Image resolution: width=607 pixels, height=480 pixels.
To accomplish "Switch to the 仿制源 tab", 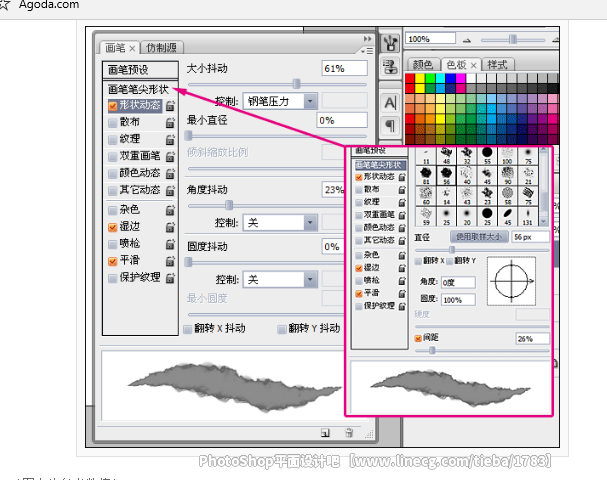I will click(161, 48).
